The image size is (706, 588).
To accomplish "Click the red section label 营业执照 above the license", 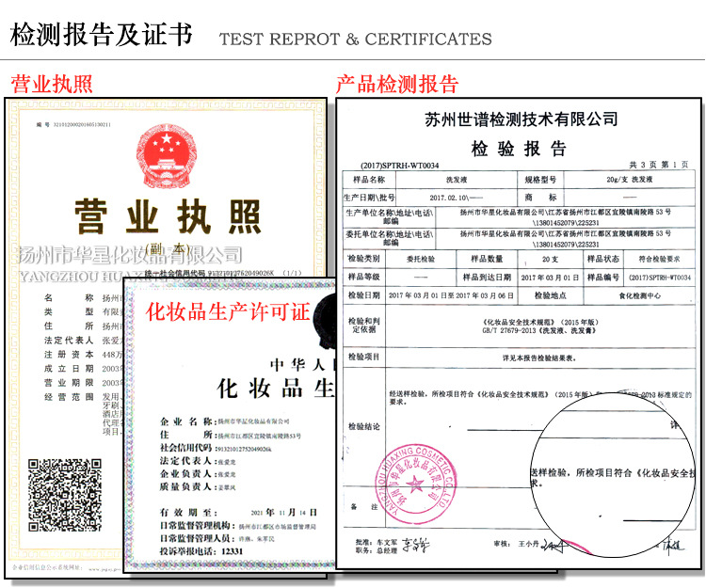I will click(52, 84).
